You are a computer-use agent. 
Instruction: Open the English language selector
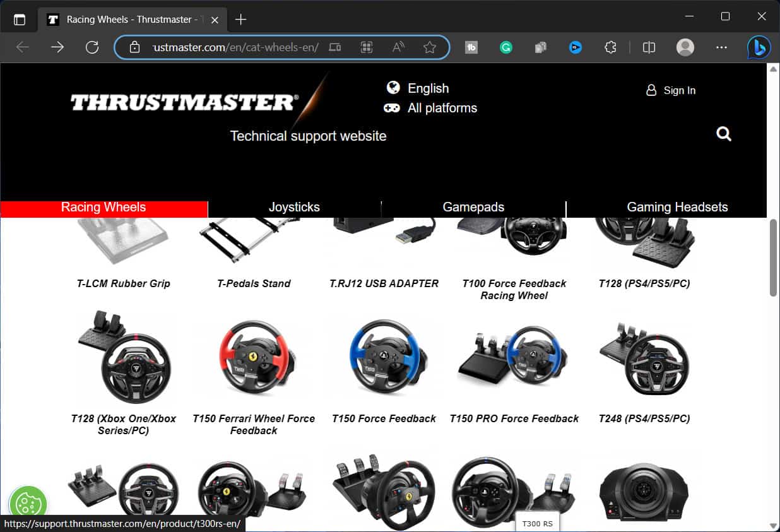(418, 88)
